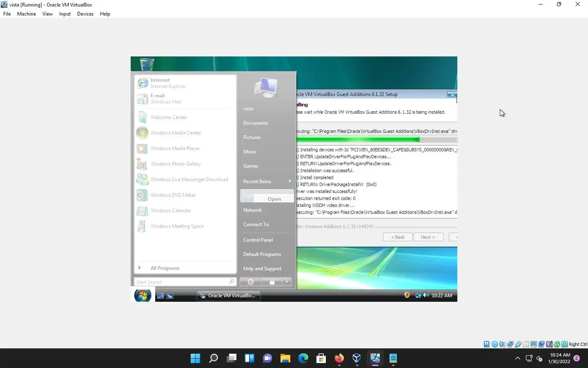Open Windows Meeting Space
Screen dimensions: 588x368
tap(185, 226)
